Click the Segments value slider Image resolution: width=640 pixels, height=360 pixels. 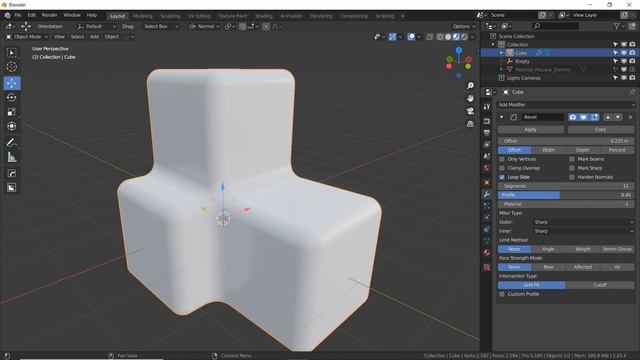point(566,186)
